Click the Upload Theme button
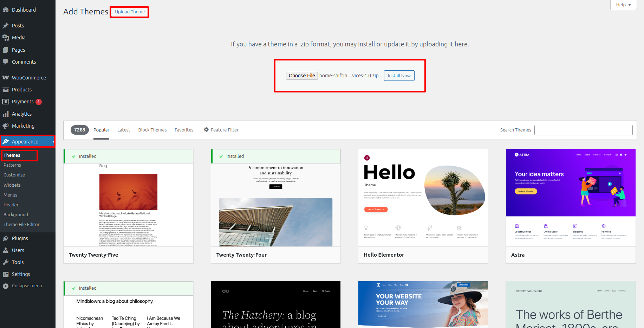644x328 pixels. pos(130,12)
